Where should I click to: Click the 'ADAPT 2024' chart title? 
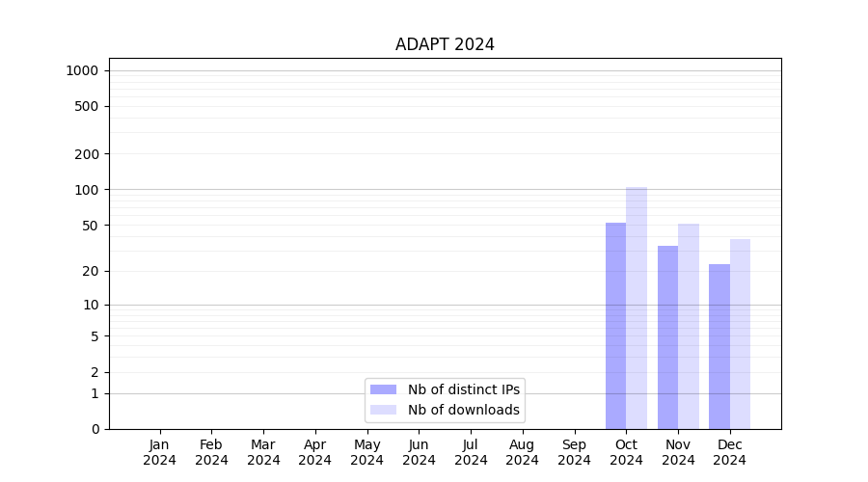pos(445,44)
